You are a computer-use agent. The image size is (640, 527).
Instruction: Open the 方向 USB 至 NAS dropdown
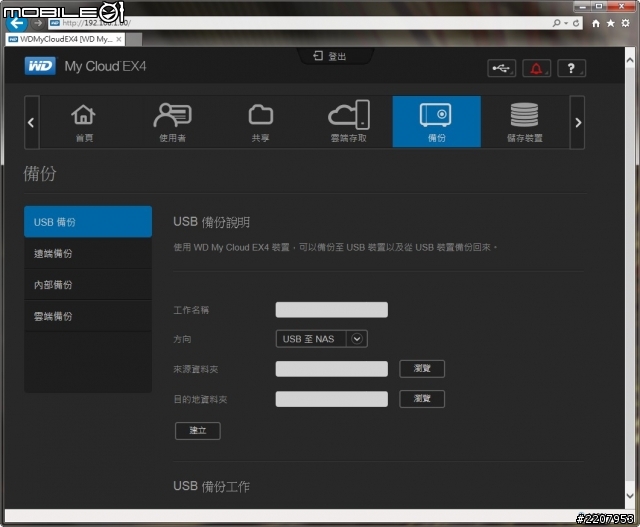322,339
